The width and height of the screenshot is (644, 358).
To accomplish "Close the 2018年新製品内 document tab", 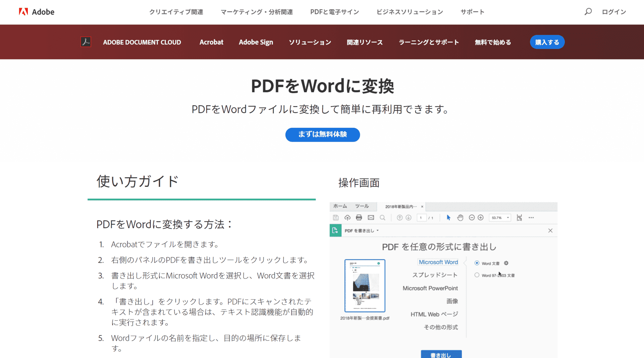I will [x=422, y=207].
